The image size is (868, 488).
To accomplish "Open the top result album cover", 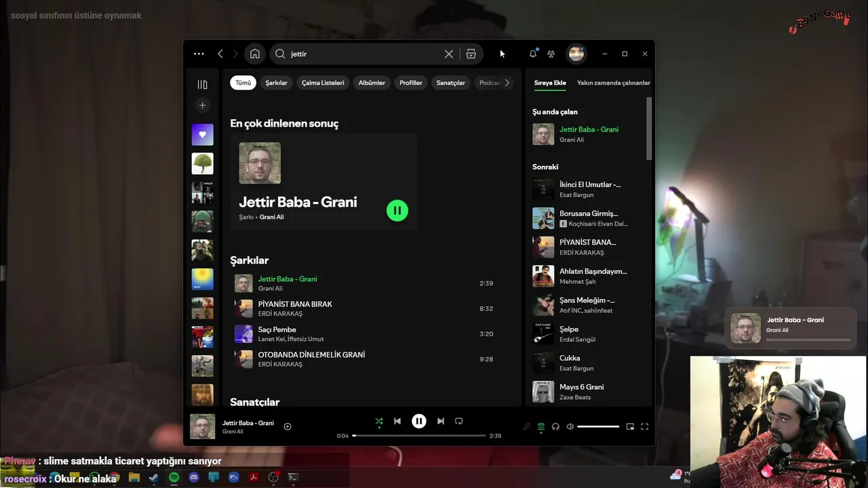I will tap(260, 163).
